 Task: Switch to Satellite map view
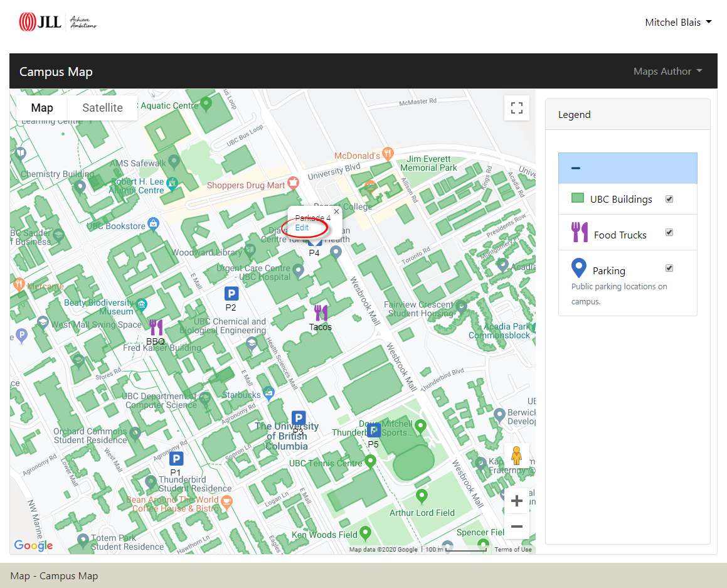[x=102, y=108]
